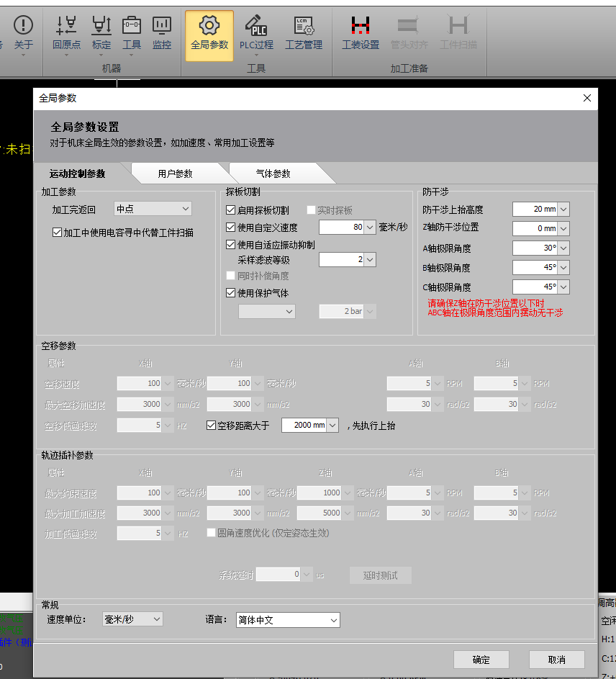Click the B轴极限角度 45° input field
Screen dimensions: 616x679
pyautogui.click(x=535, y=268)
